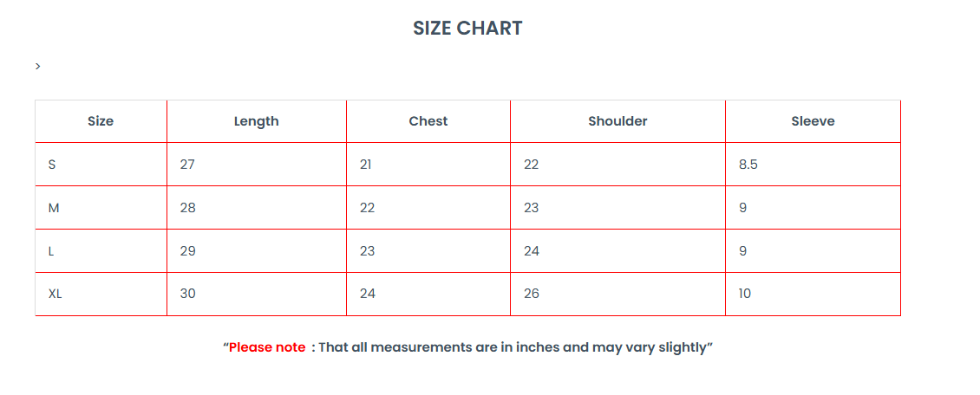Click the M size cell
Viewport: 980px width, 395px height.
pos(54,208)
